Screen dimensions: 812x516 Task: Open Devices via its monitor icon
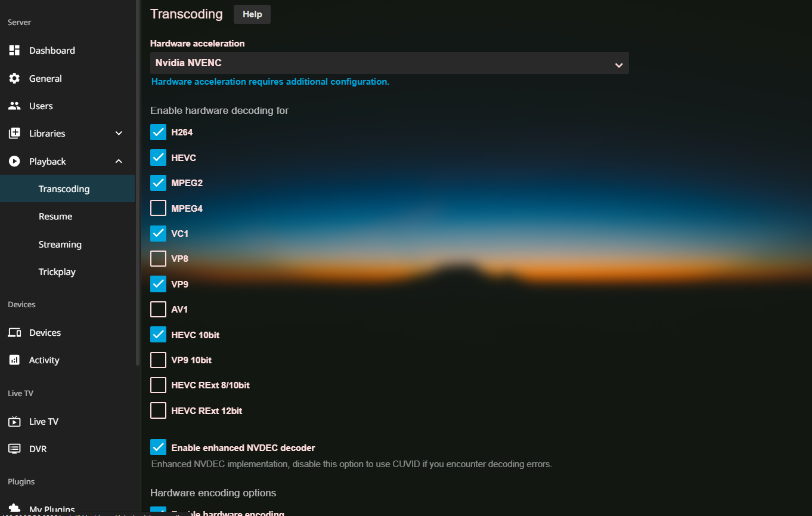click(14, 333)
